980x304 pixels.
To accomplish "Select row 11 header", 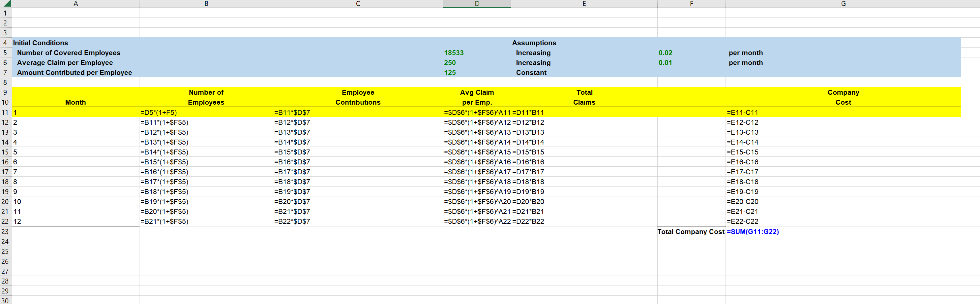I will [5, 112].
